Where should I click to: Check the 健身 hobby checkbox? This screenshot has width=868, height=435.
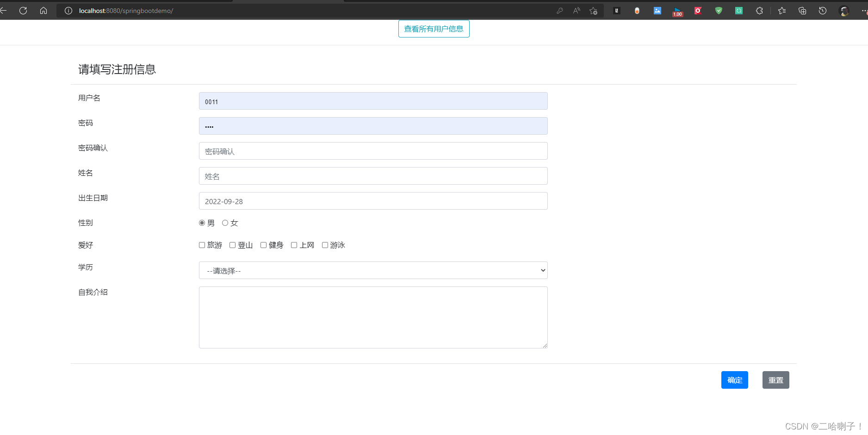pos(263,245)
